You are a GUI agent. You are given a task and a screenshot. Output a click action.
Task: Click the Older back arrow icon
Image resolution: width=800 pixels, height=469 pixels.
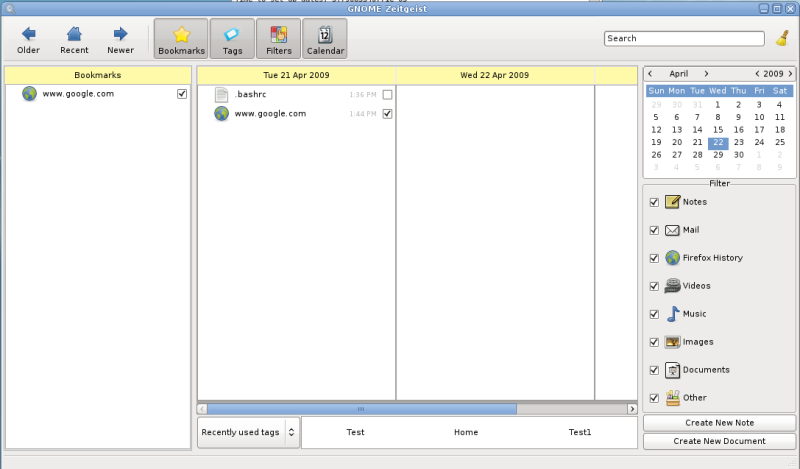pyautogui.click(x=28, y=34)
